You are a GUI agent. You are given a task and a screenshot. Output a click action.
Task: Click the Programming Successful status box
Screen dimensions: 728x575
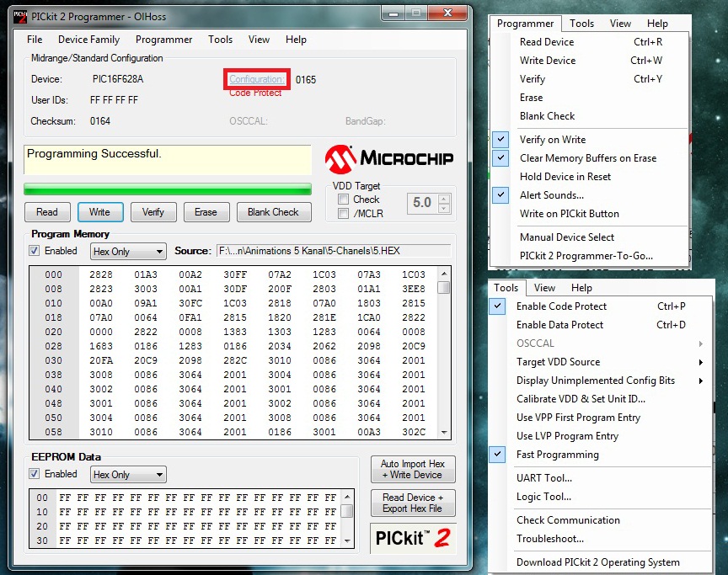click(168, 160)
